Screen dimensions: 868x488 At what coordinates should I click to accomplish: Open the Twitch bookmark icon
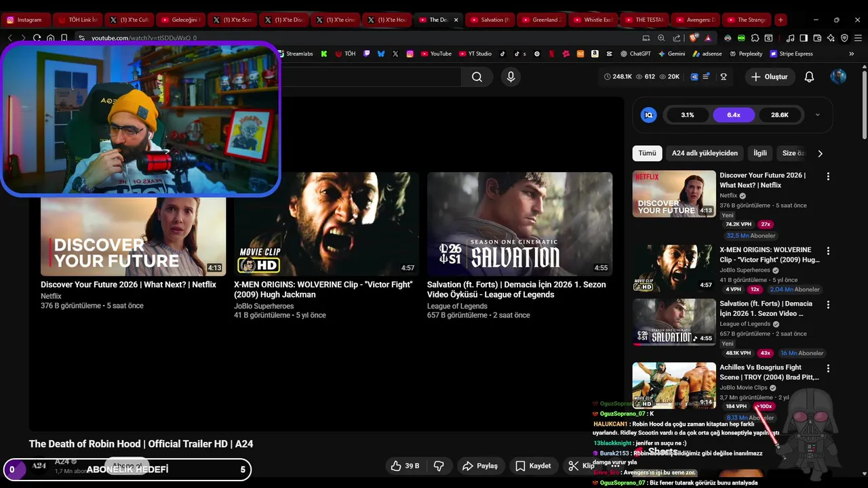(366, 54)
